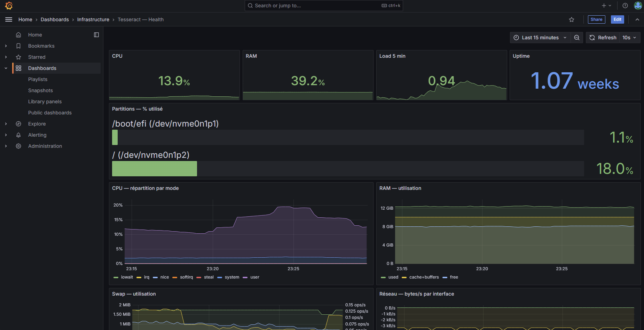Click the Alerting bell icon

click(x=18, y=135)
